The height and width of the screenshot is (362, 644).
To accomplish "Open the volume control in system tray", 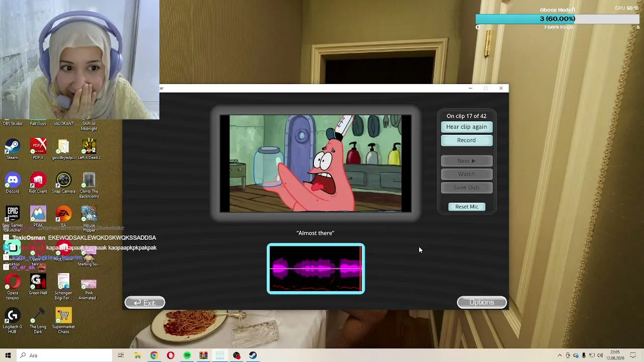I will (x=600, y=355).
